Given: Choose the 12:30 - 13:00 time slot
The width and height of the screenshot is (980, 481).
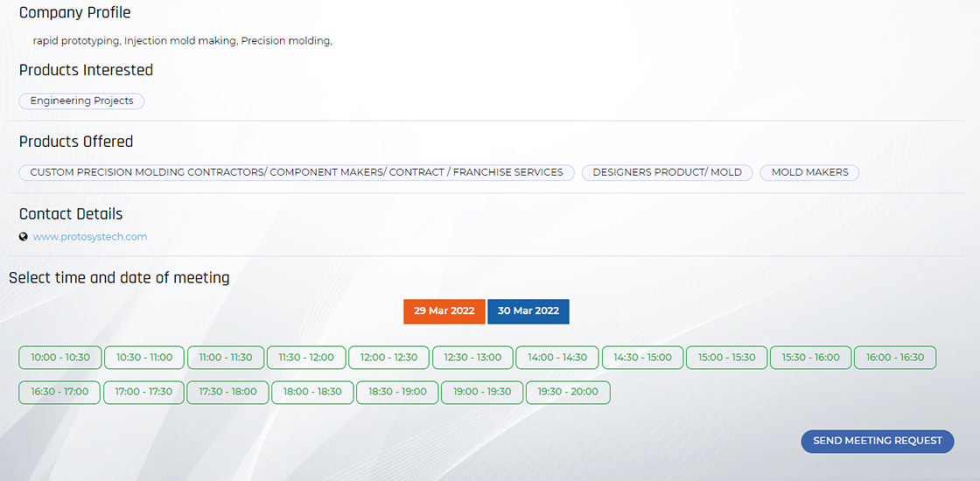Looking at the screenshot, I should coord(472,358).
